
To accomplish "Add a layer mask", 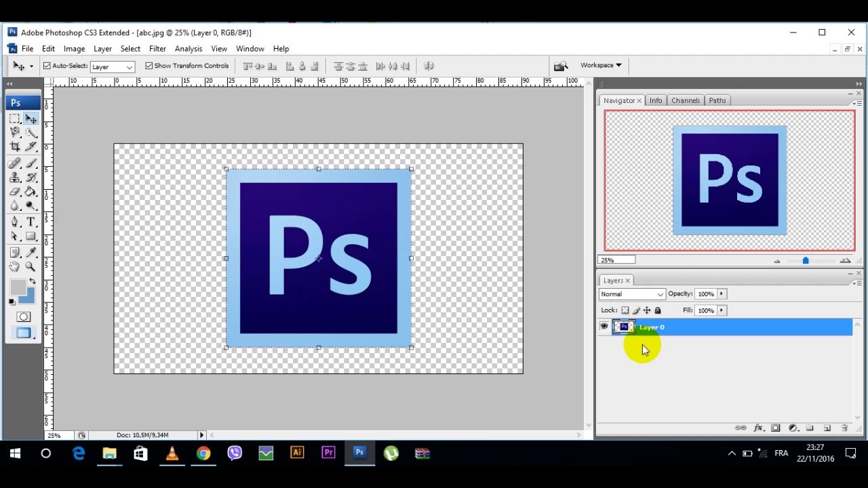I will tap(776, 428).
